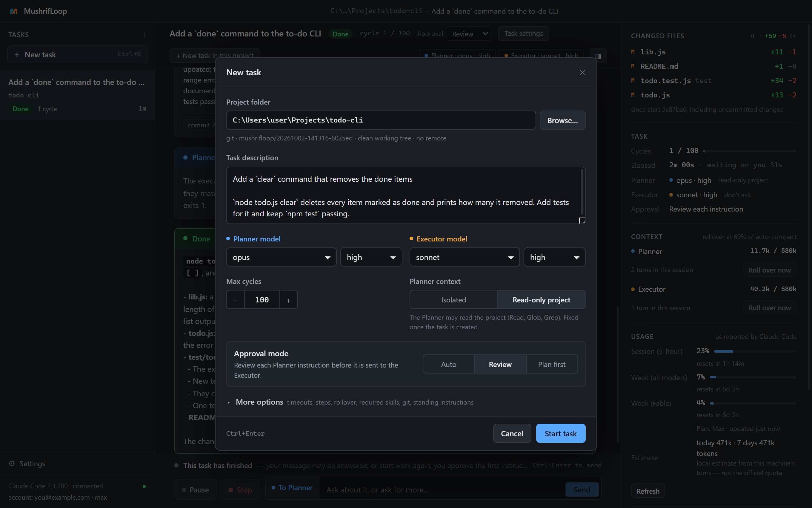This screenshot has width=812, height=508.
Task: Close the New task dialog
Action: tap(582, 73)
